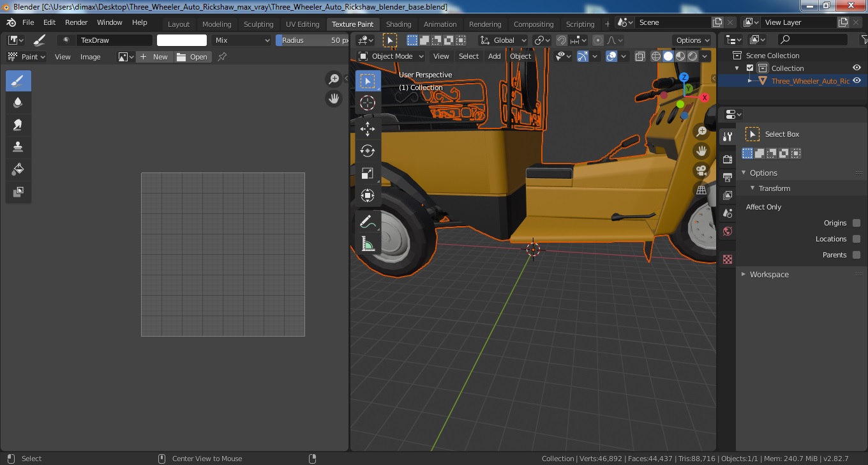Expand the Workspace panel
The height and width of the screenshot is (465, 868).
click(744, 275)
